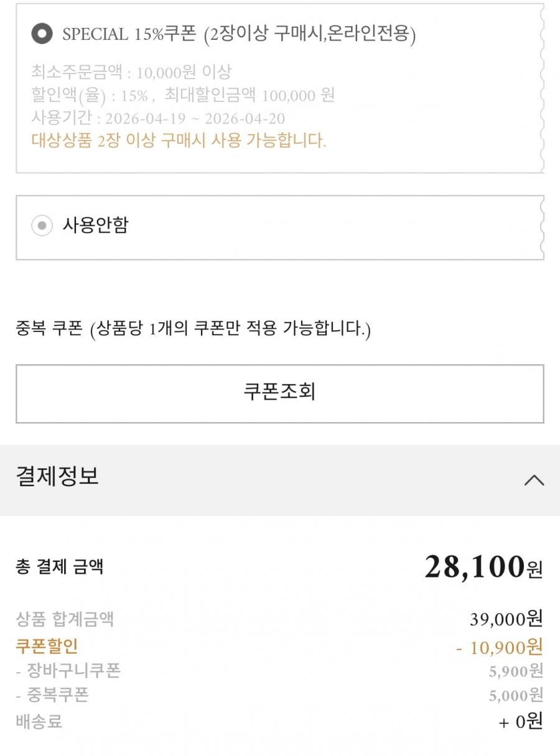Viewport: 560px width, 756px height.
Task: Click the 총 결제 금액 label
Action: coord(60,567)
